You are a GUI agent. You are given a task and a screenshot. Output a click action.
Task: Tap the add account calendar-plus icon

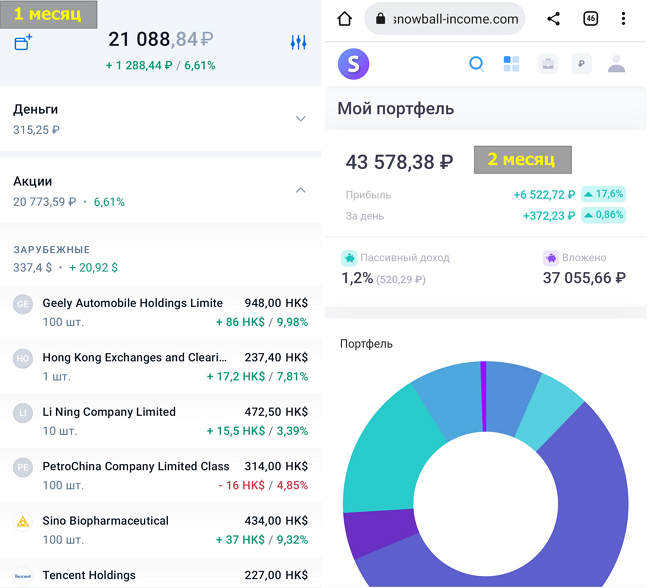pyautogui.click(x=23, y=42)
